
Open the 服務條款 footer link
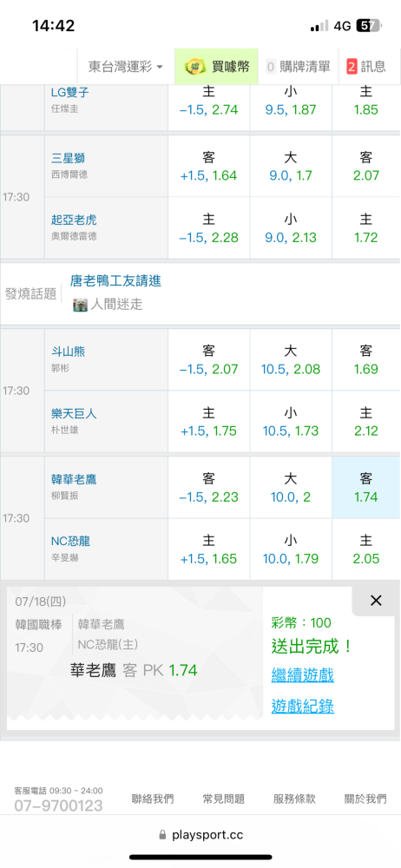pyautogui.click(x=294, y=799)
